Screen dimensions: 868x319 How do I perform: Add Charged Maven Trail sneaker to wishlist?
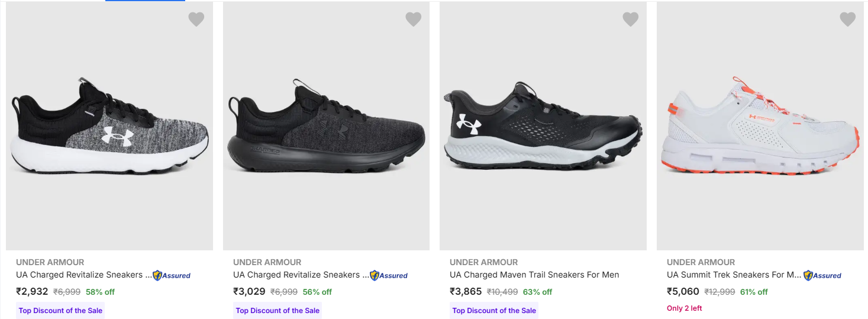(x=630, y=20)
